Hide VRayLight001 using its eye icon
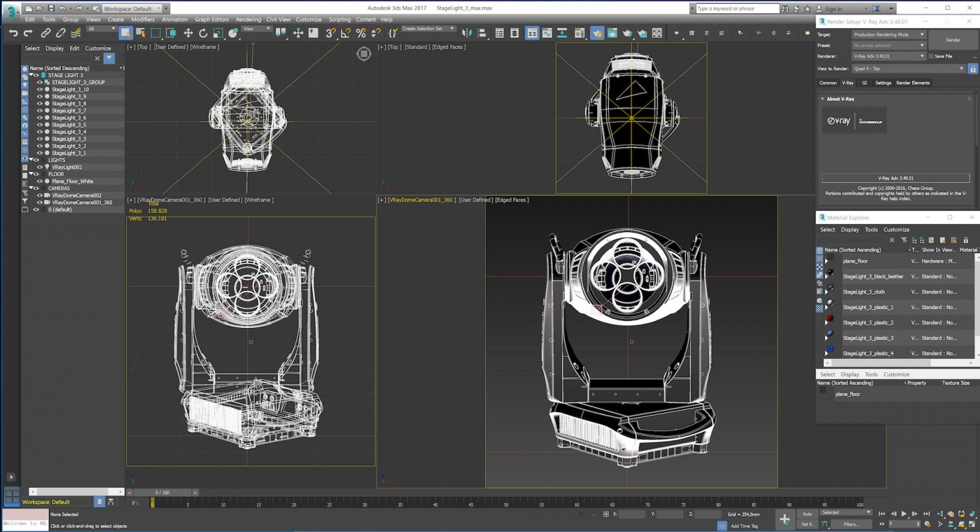This screenshot has height=532, width=980. tap(39, 167)
